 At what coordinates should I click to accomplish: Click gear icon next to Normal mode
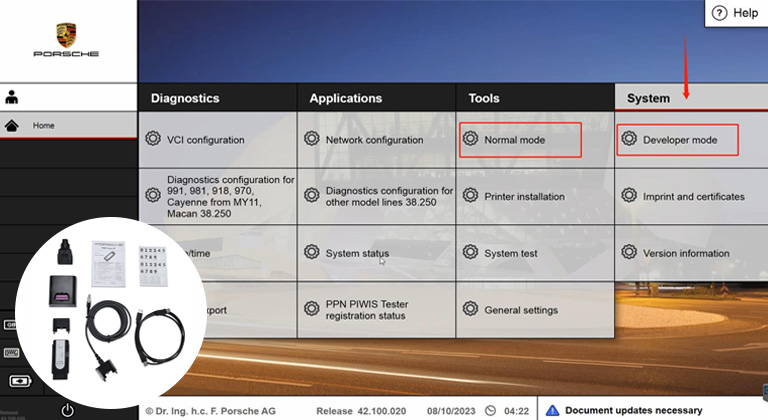click(x=471, y=139)
